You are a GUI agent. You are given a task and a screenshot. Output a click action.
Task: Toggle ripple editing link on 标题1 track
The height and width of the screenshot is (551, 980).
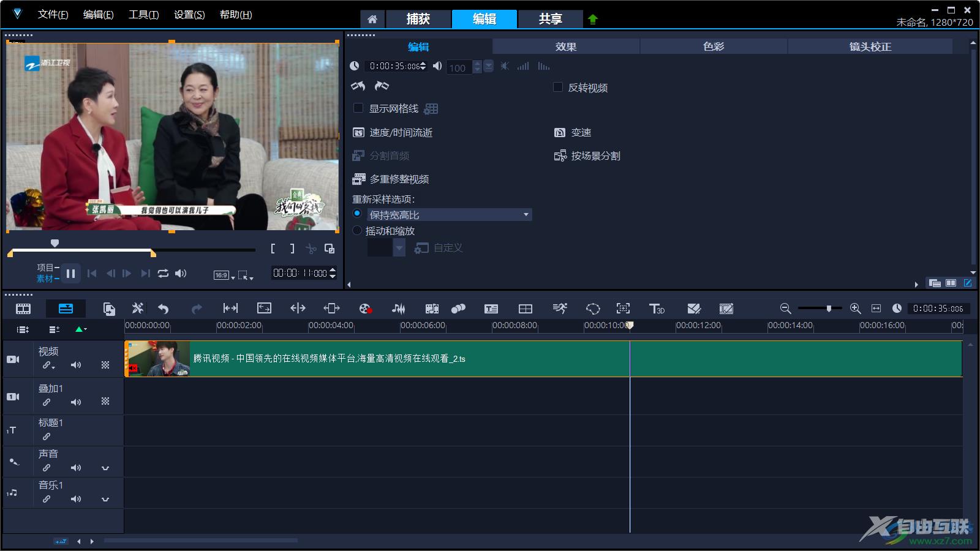47,437
